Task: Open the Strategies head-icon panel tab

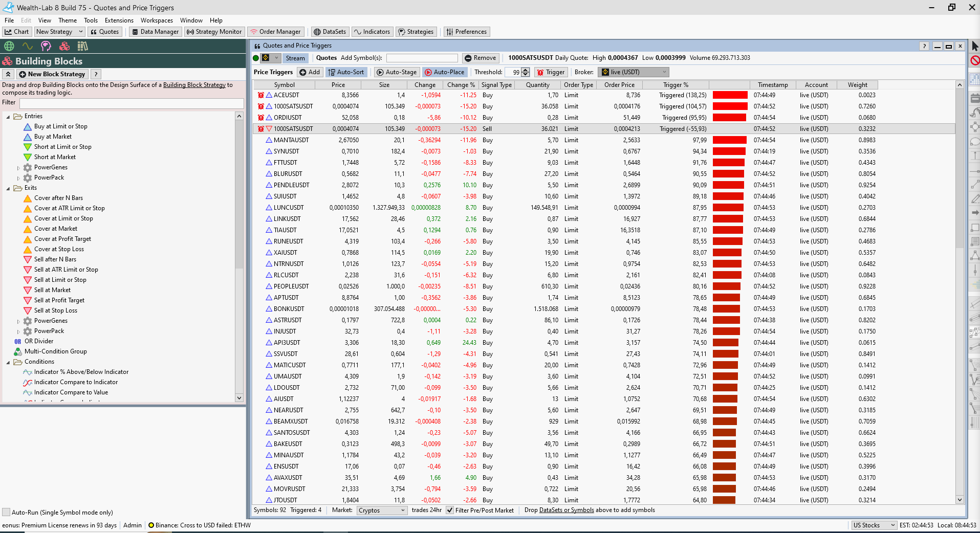Action: [x=46, y=46]
